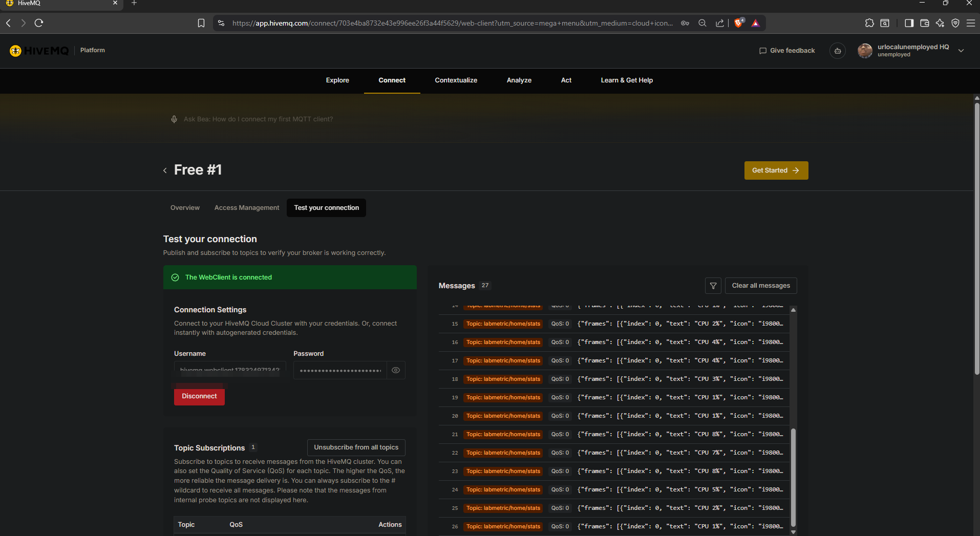Open message row 21
This screenshot has height=536, width=980.
(x=614, y=434)
